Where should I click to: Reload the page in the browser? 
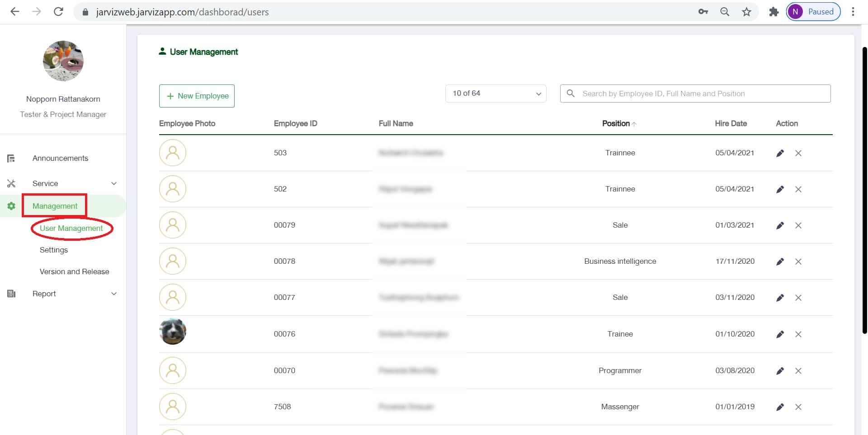[58, 12]
